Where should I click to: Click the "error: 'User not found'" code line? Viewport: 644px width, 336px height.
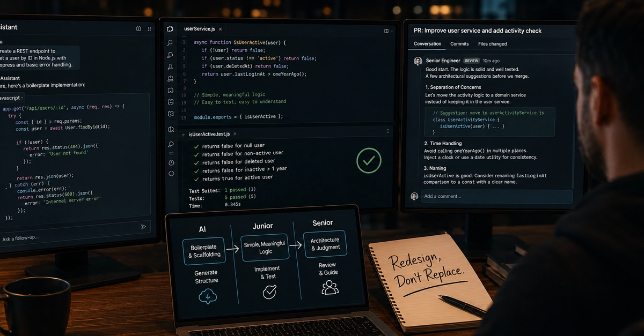click(x=58, y=153)
